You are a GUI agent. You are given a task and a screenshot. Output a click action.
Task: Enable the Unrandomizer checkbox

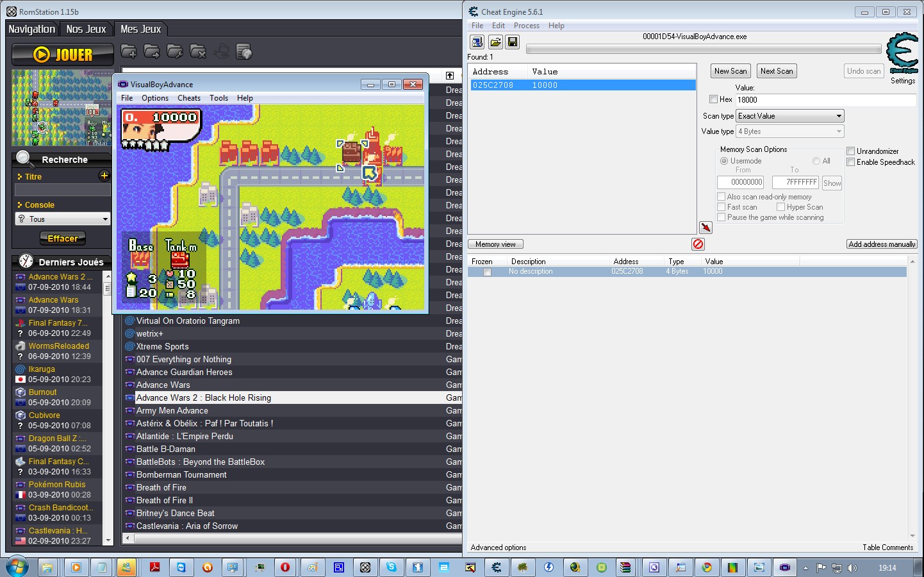[x=850, y=151]
